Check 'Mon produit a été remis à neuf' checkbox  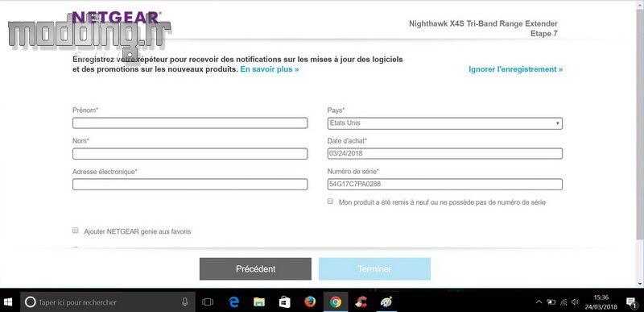pos(330,202)
